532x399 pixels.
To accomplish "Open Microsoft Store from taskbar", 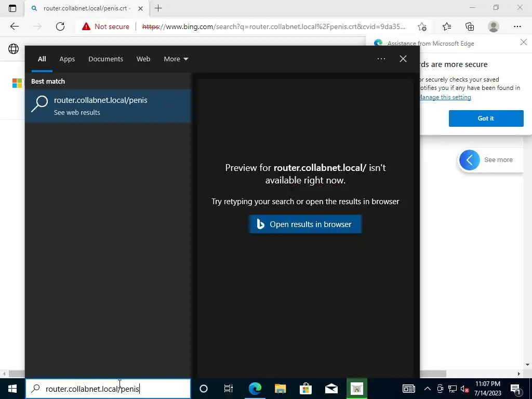I will (305, 389).
